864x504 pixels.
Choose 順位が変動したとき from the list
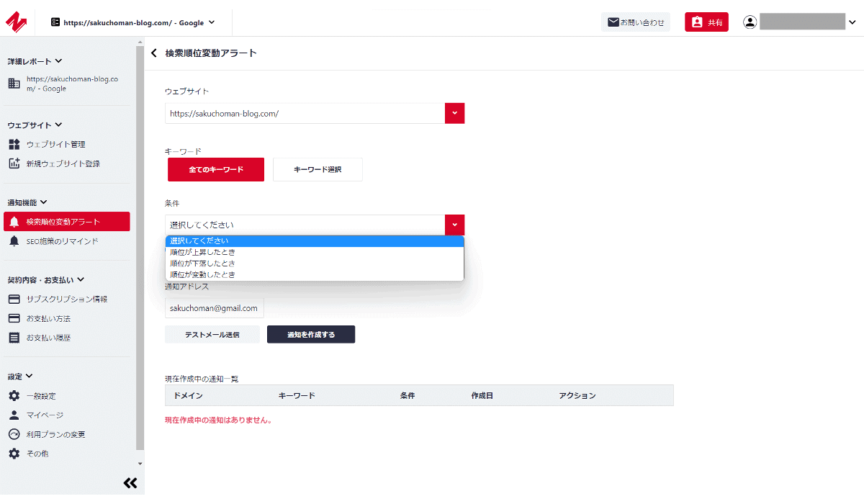pos(202,275)
